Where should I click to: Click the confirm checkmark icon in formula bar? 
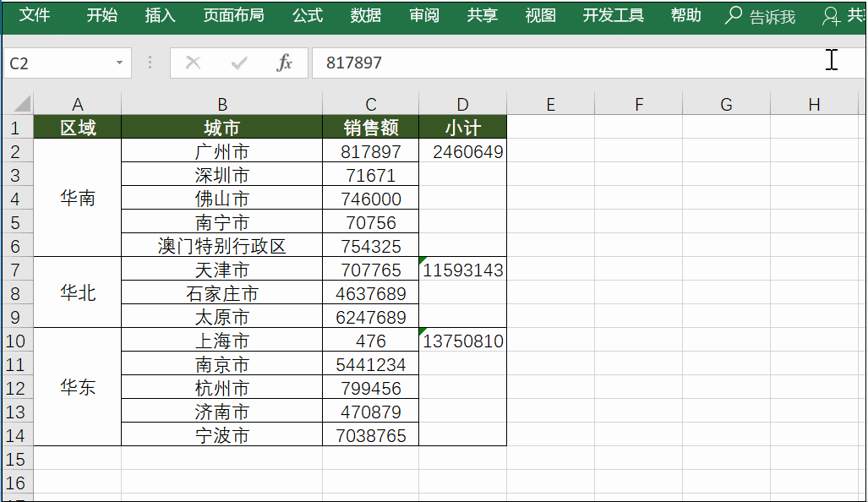click(x=239, y=63)
